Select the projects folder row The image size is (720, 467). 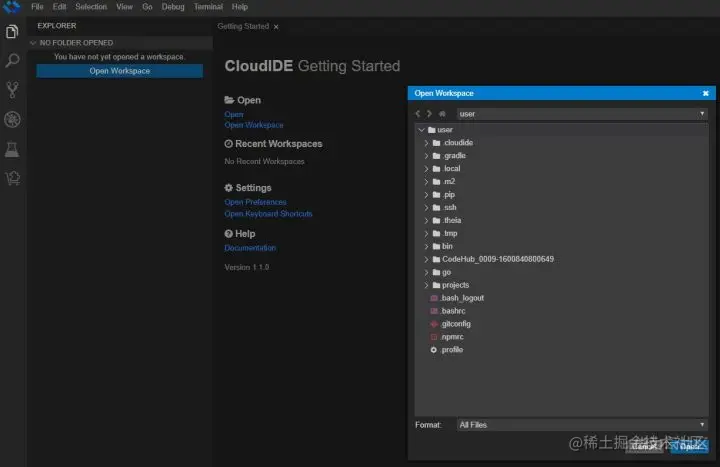pos(561,285)
